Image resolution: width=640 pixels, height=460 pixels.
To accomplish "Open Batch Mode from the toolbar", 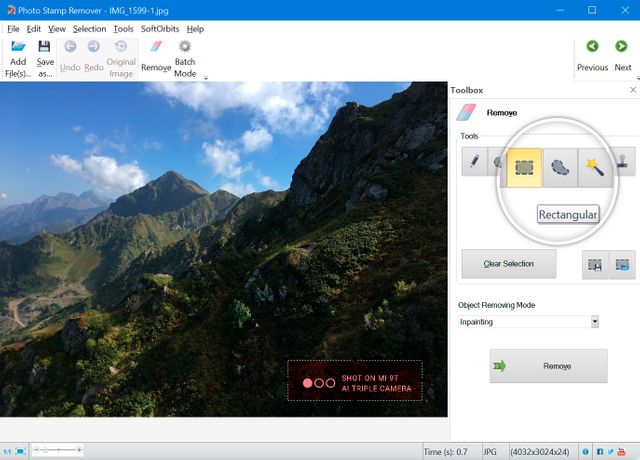I will 185,57.
